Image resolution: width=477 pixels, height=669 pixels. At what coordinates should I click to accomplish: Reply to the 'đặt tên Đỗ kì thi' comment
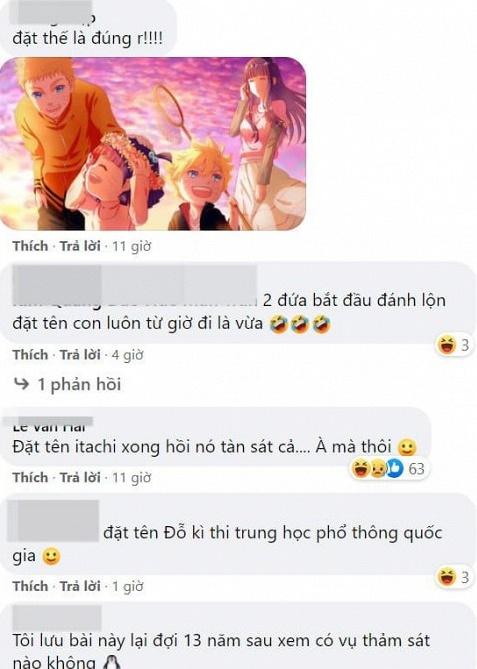pos(80,586)
